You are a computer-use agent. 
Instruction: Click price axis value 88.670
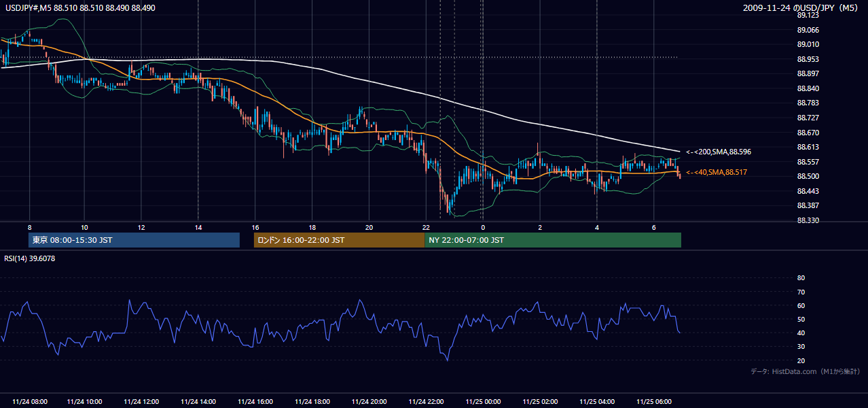click(808, 133)
